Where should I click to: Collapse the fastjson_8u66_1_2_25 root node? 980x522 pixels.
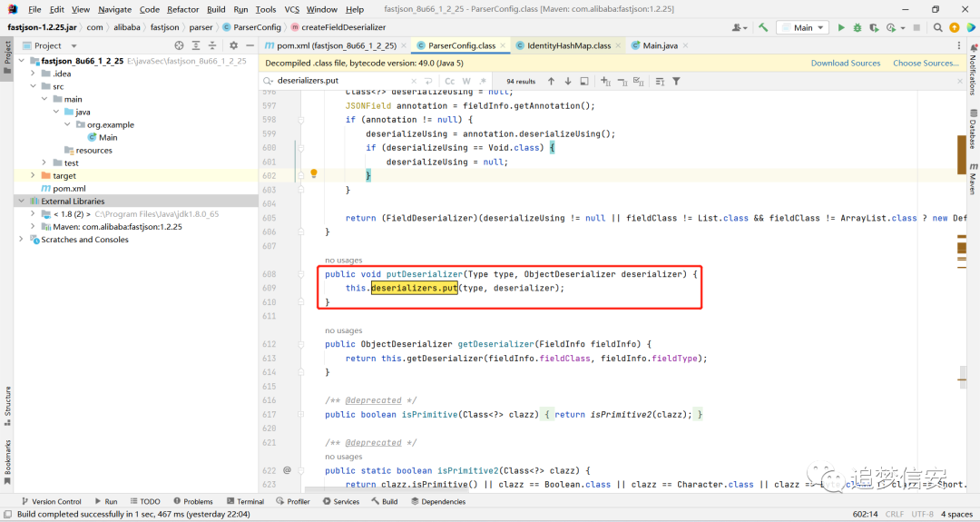click(x=22, y=61)
